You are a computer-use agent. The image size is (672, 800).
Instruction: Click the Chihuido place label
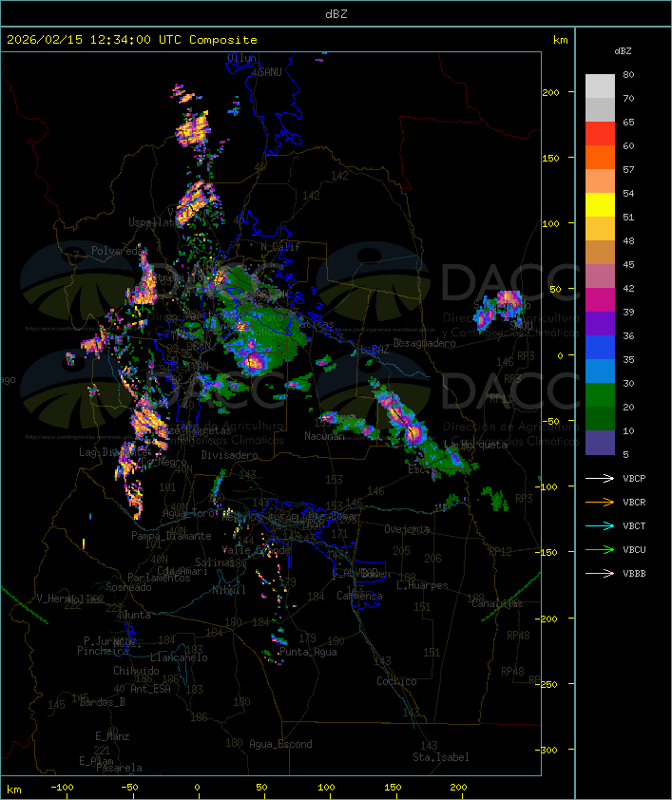[136, 671]
